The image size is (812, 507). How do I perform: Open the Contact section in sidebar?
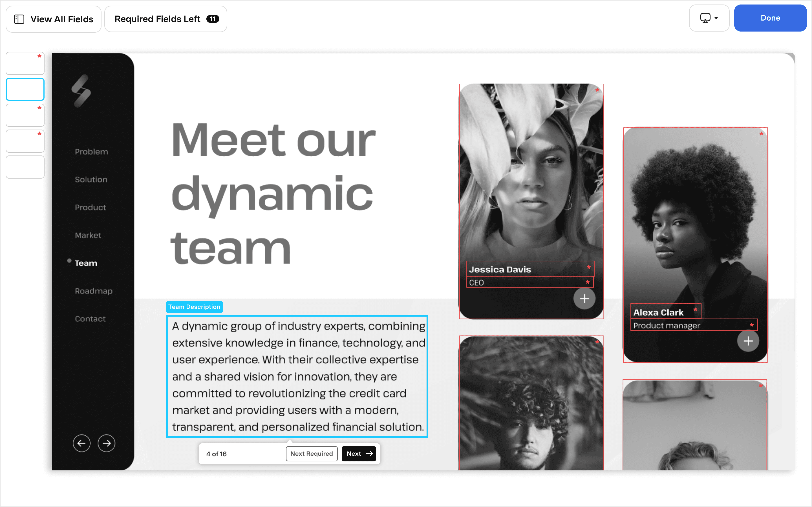90,319
